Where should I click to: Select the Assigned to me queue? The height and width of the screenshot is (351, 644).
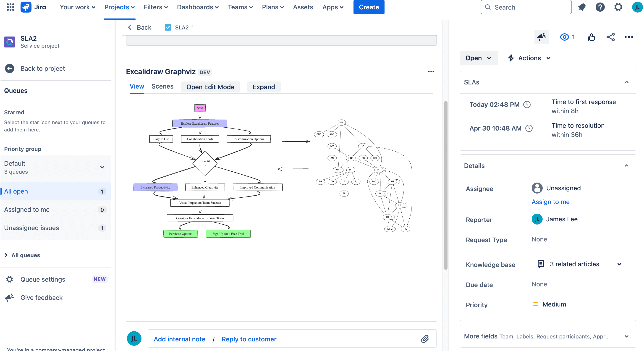click(56, 210)
